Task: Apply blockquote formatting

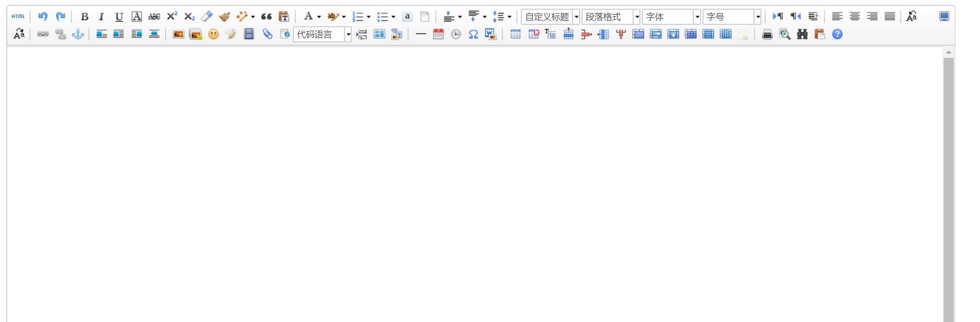Action: point(266,17)
